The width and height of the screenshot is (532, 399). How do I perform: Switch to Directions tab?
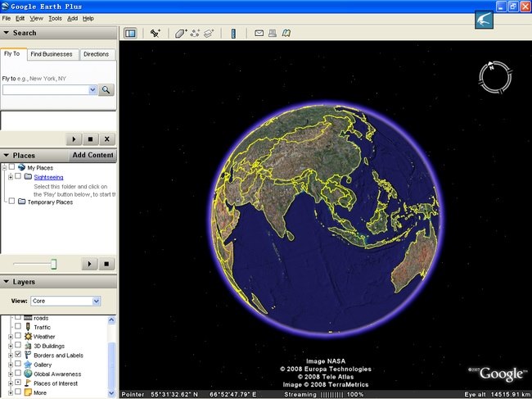pyautogui.click(x=96, y=54)
